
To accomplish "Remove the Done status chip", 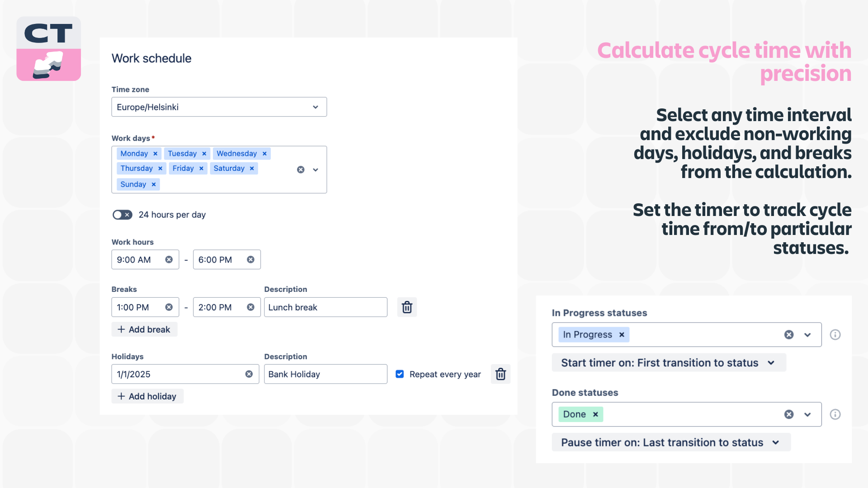I will pyautogui.click(x=595, y=414).
